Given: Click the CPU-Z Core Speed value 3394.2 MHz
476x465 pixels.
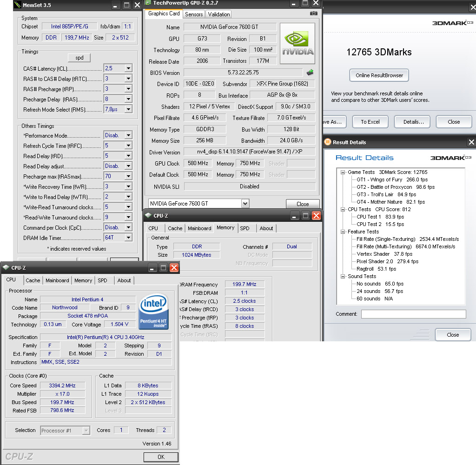Looking at the screenshot, I should tap(62, 385).
